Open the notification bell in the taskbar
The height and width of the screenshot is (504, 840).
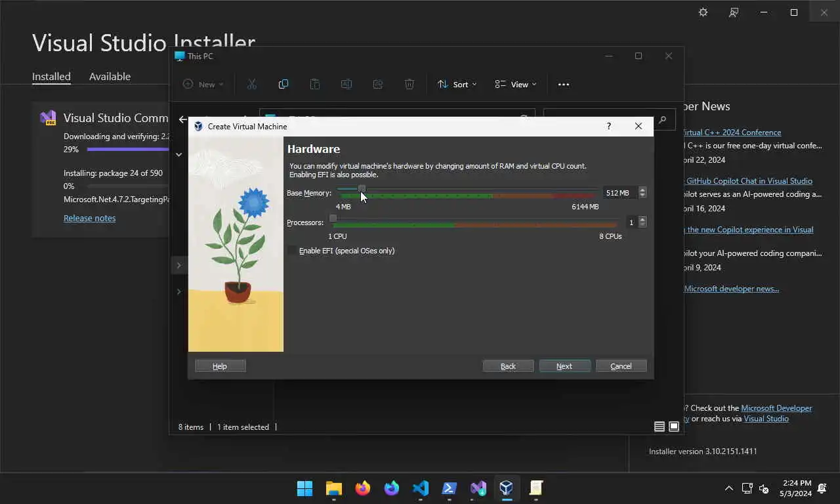822,488
